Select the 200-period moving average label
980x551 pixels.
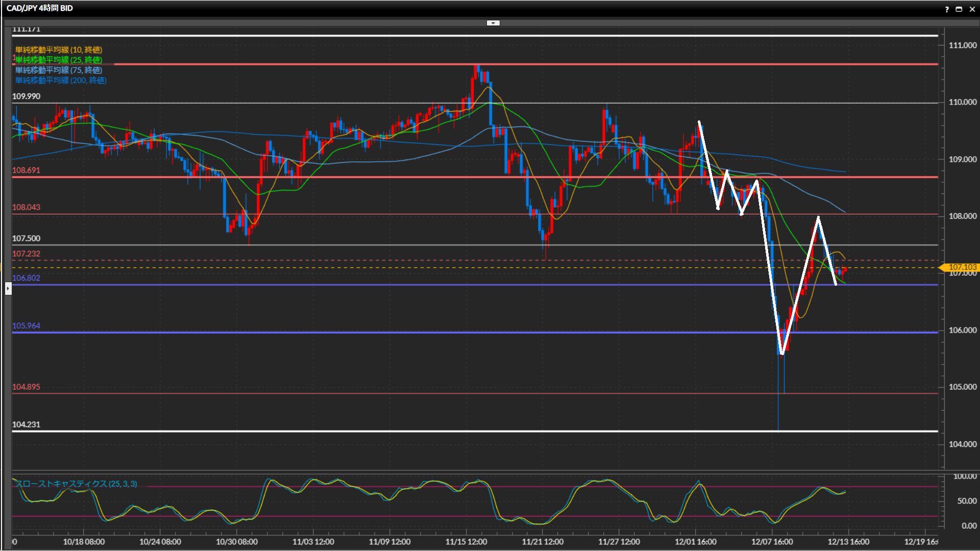[60, 80]
